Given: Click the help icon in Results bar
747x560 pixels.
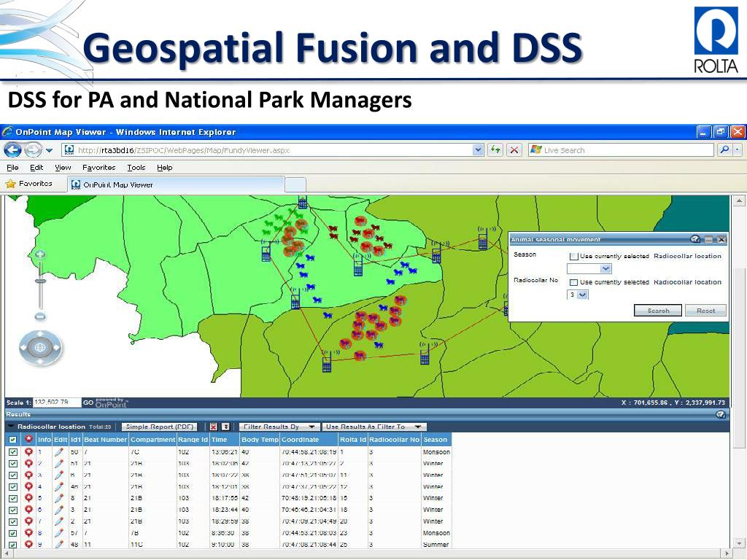Looking at the screenshot, I should [721, 414].
